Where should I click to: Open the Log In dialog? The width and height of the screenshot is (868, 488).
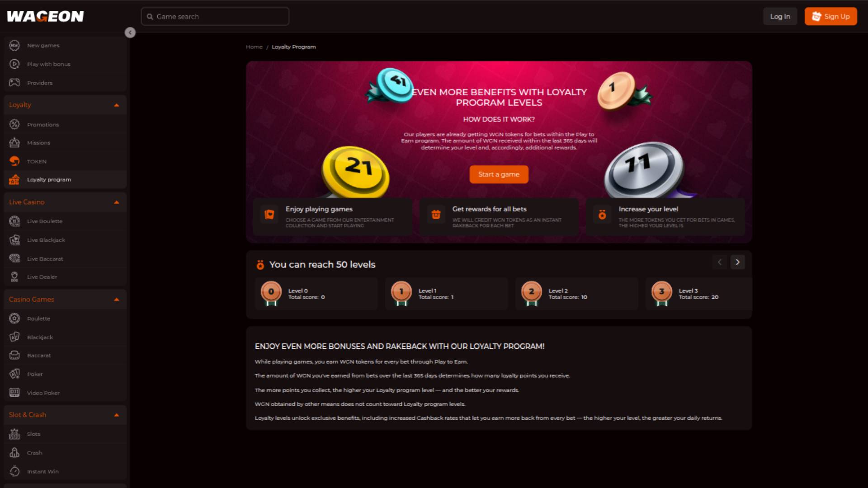(x=780, y=16)
